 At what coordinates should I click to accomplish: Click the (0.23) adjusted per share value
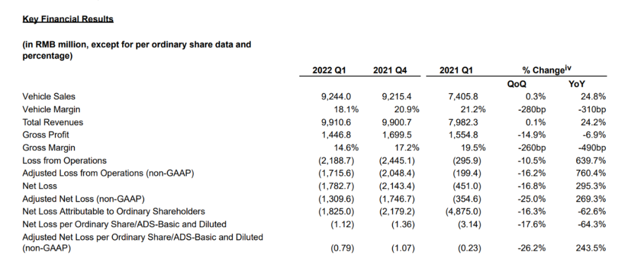pos(469,248)
